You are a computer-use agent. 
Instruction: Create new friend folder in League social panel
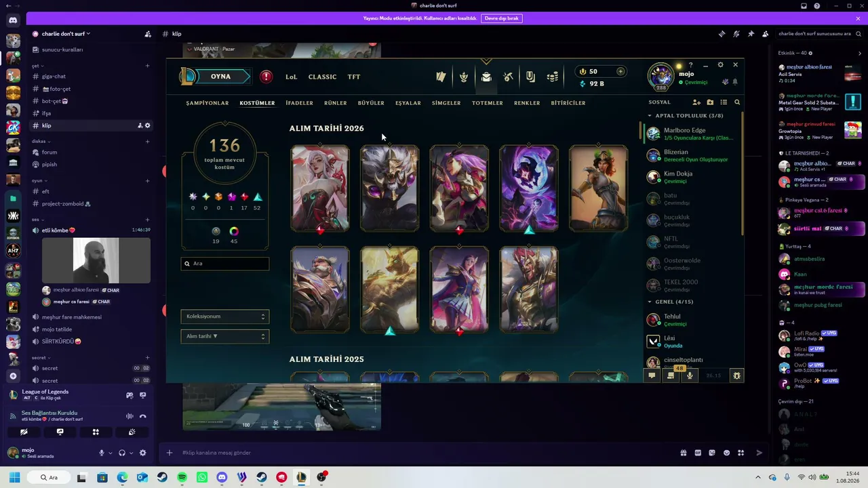tap(710, 102)
